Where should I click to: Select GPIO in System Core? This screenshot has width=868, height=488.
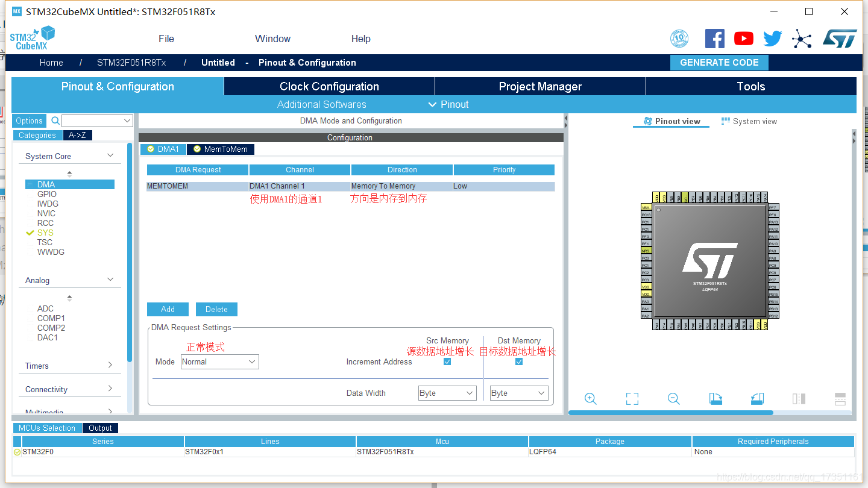pyautogui.click(x=47, y=194)
